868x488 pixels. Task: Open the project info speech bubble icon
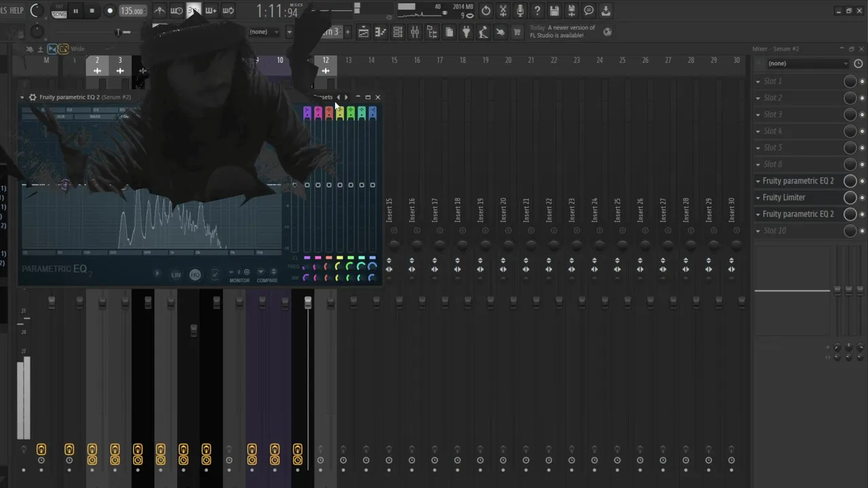pyautogui.click(x=589, y=11)
